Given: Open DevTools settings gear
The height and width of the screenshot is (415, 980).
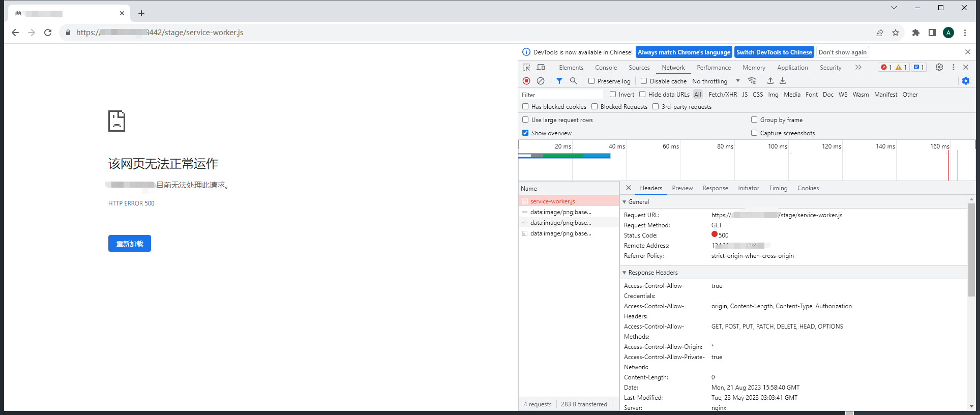Looking at the screenshot, I should pos(939,67).
